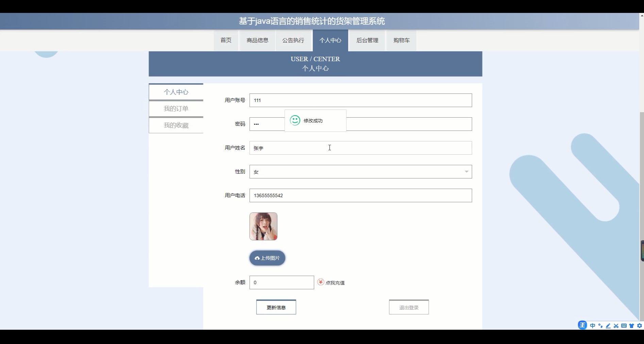Screen dimensions: 644x344
Task: Open 我的收藏 in the side menu
Action: 176,125
